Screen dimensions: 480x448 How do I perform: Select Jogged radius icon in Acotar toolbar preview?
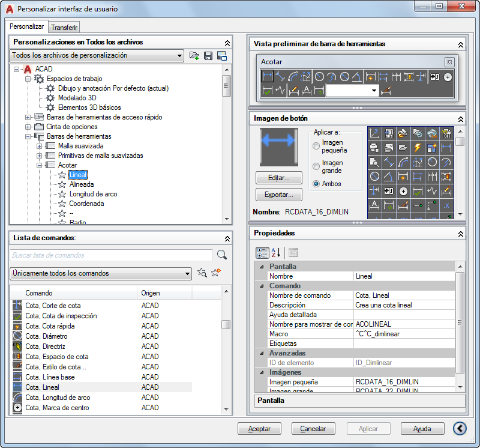point(332,77)
